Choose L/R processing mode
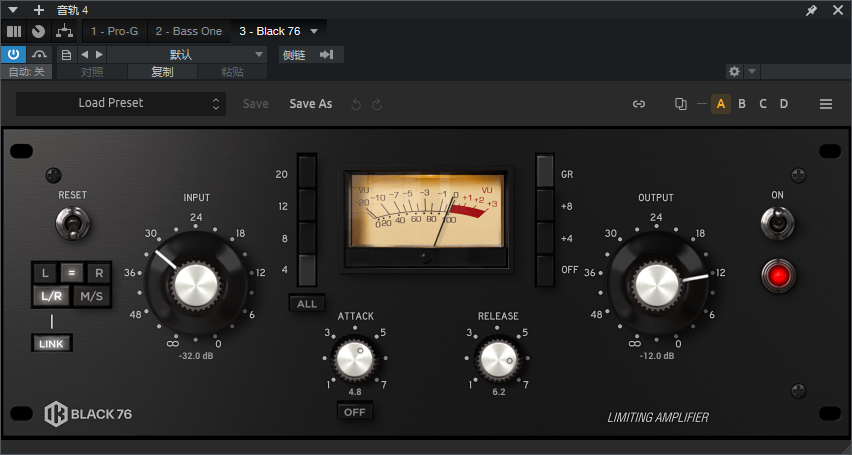Image resolution: width=852 pixels, height=455 pixels. 52,296
